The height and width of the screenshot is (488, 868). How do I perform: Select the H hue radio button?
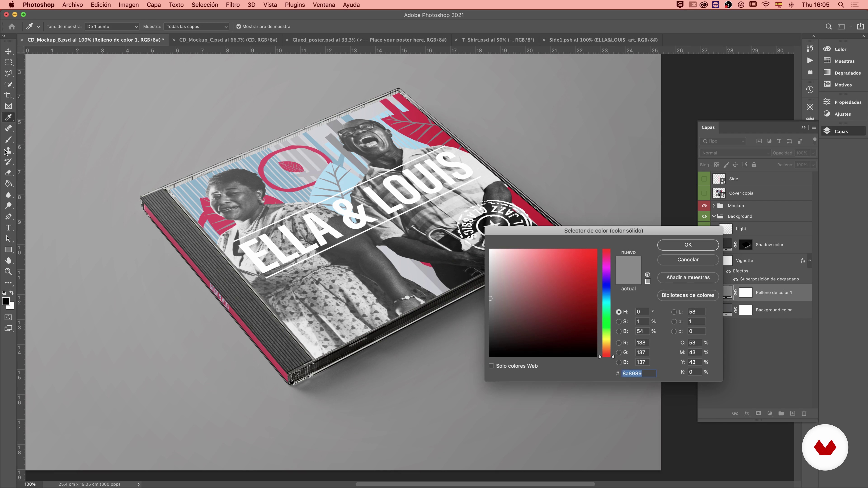[x=619, y=312]
